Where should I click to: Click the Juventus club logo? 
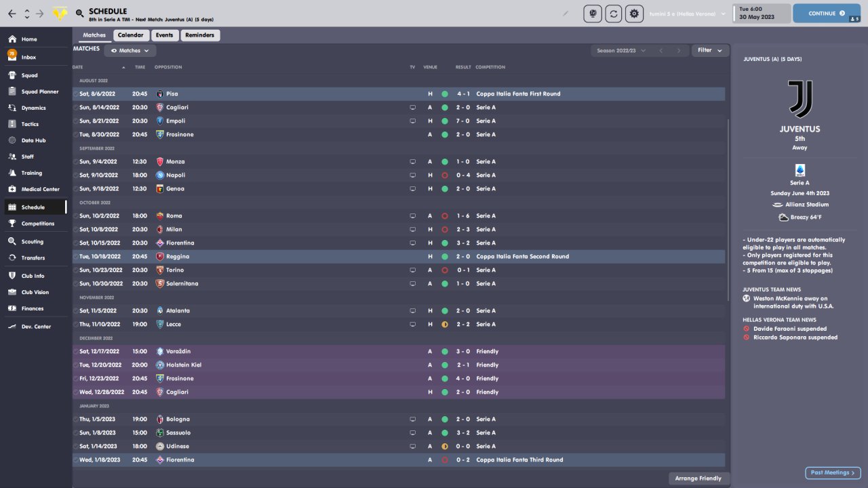pos(800,99)
